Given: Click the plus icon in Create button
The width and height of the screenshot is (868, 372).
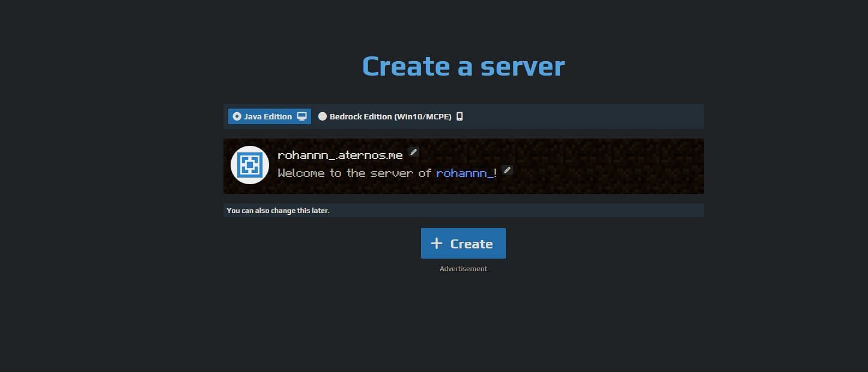Looking at the screenshot, I should coord(437,243).
